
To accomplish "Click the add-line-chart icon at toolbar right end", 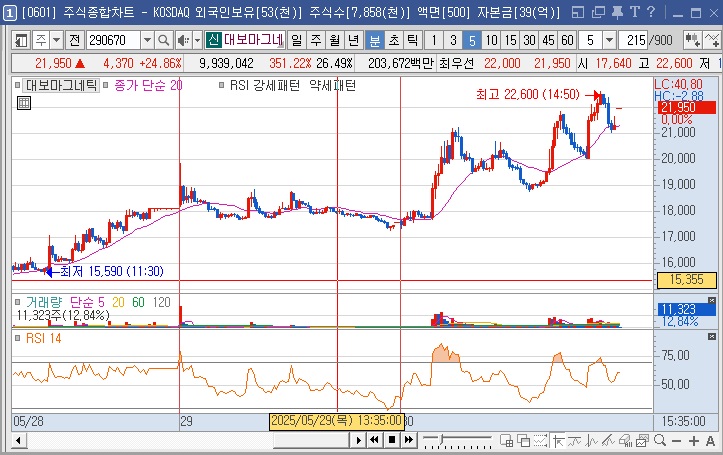I will (712, 41).
